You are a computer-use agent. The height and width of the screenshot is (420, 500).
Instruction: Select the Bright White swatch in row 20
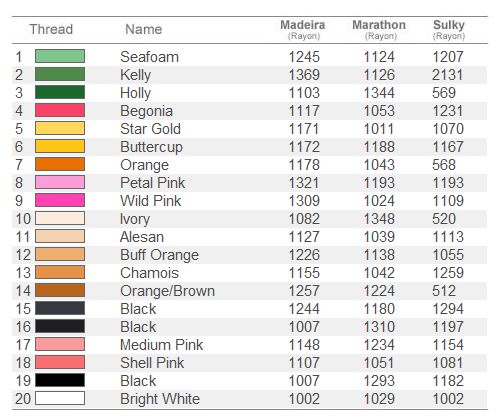60,398
